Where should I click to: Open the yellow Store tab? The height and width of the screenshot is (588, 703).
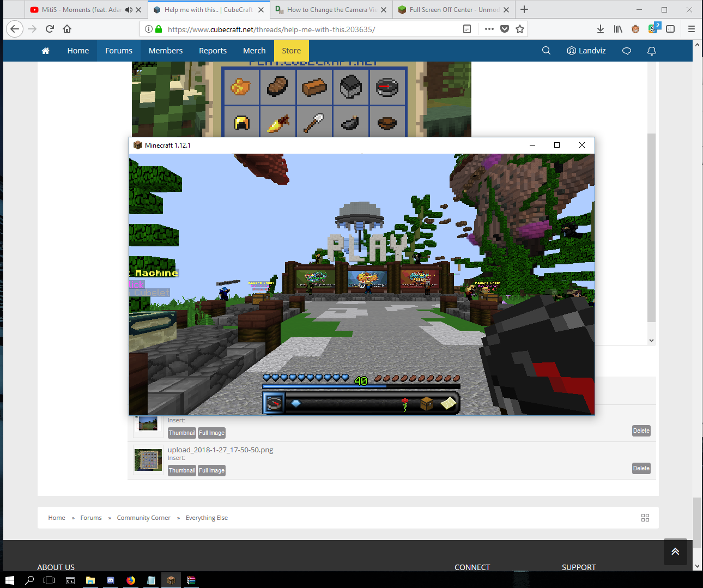point(292,51)
